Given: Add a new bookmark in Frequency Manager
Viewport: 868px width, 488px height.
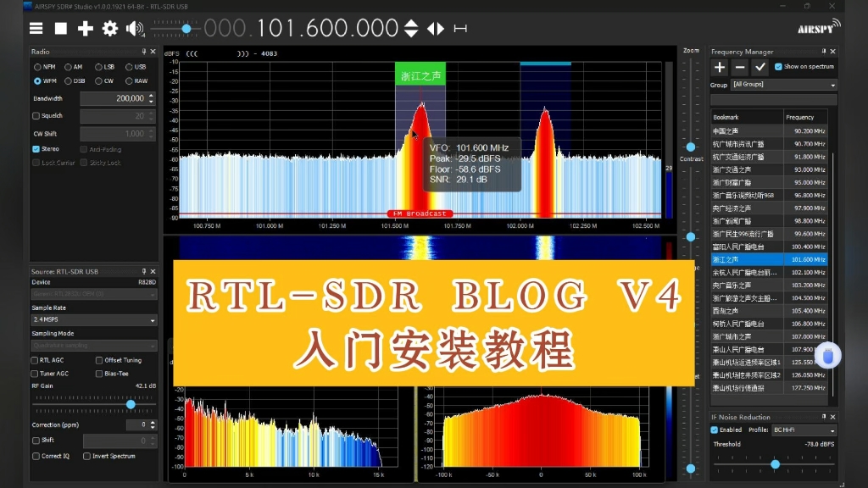Looking at the screenshot, I should click(x=719, y=68).
